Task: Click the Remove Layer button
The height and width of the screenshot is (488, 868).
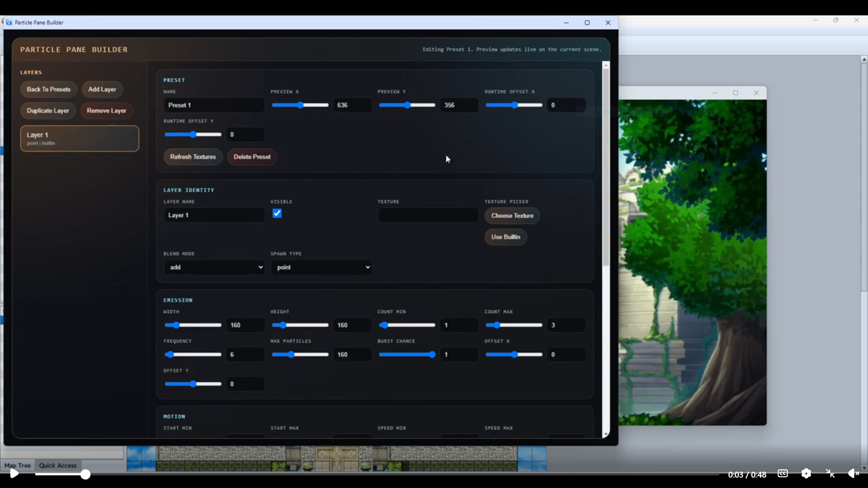Action: click(x=106, y=111)
